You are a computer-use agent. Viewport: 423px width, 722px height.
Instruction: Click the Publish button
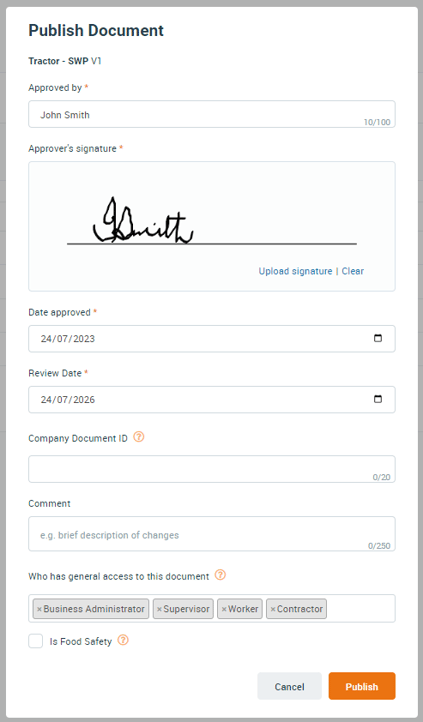click(362, 686)
